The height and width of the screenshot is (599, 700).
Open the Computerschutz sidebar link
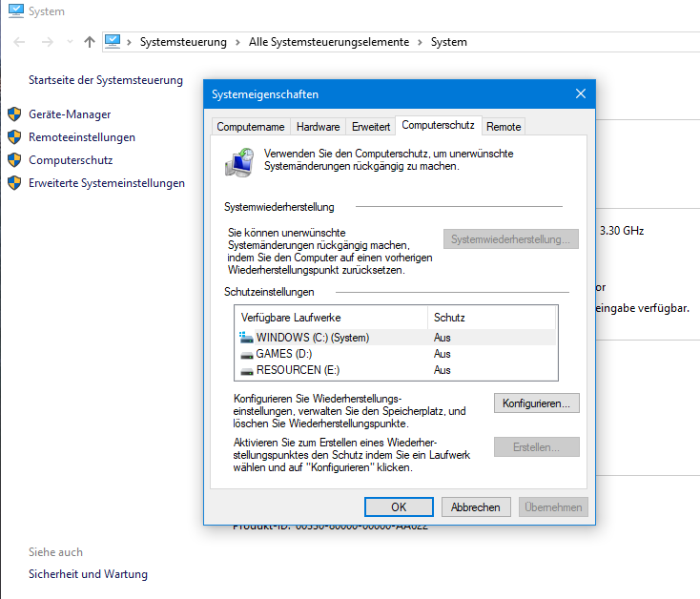tap(71, 160)
